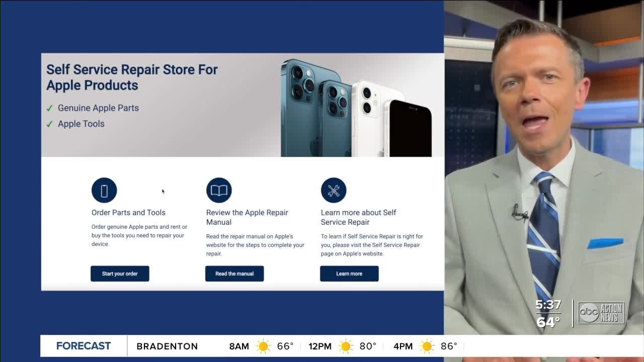Click the paragraph beginning Read the repair manual
This screenshot has height=362, width=644.
255,245
